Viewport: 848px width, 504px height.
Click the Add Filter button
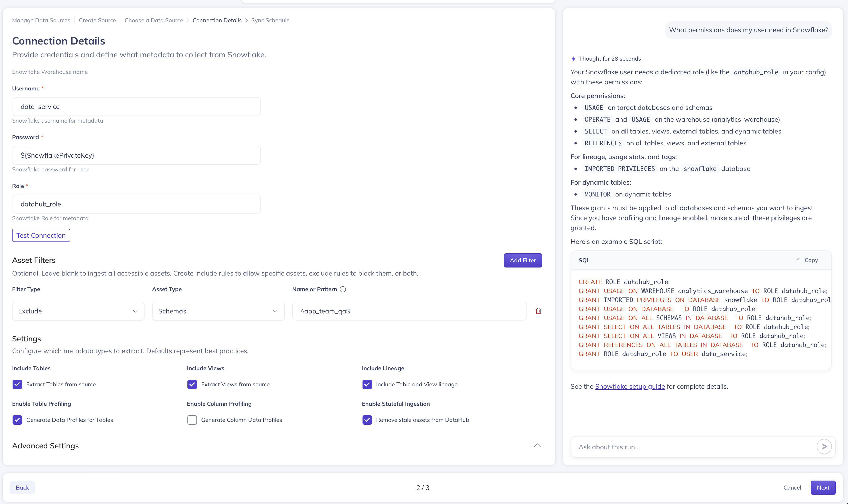coord(522,260)
